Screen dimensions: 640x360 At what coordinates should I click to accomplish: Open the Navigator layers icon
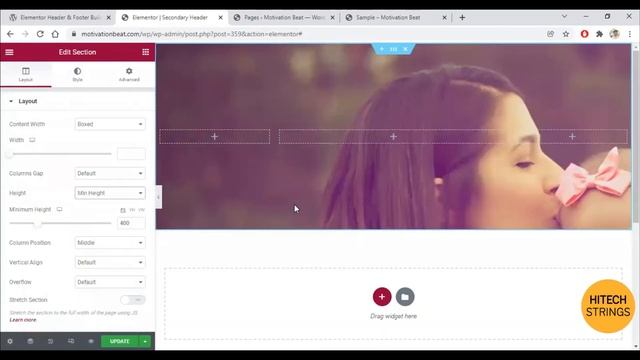30,341
